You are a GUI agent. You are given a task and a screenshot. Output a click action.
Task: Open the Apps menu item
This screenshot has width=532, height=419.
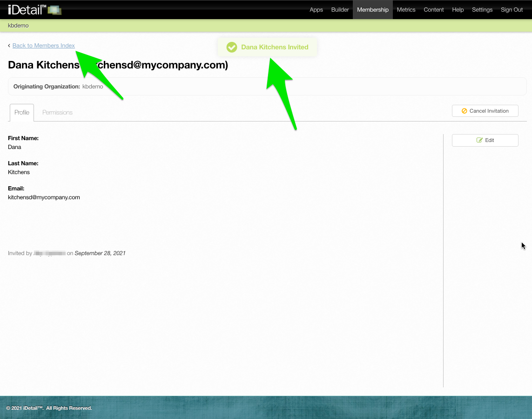point(316,9)
